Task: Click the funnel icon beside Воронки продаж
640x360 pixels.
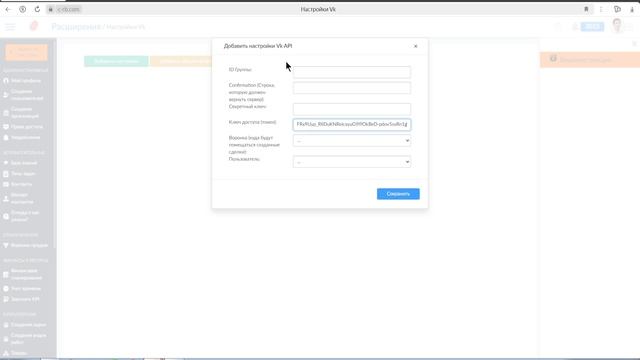Action: coord(6,245)
